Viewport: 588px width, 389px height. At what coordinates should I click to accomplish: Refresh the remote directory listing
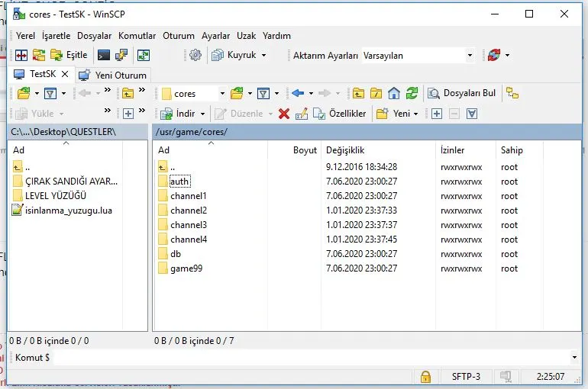pos(412,94)
